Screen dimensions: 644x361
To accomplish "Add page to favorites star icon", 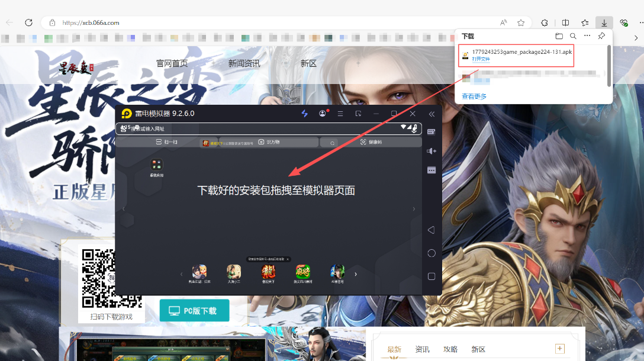I will click(521, 23).
